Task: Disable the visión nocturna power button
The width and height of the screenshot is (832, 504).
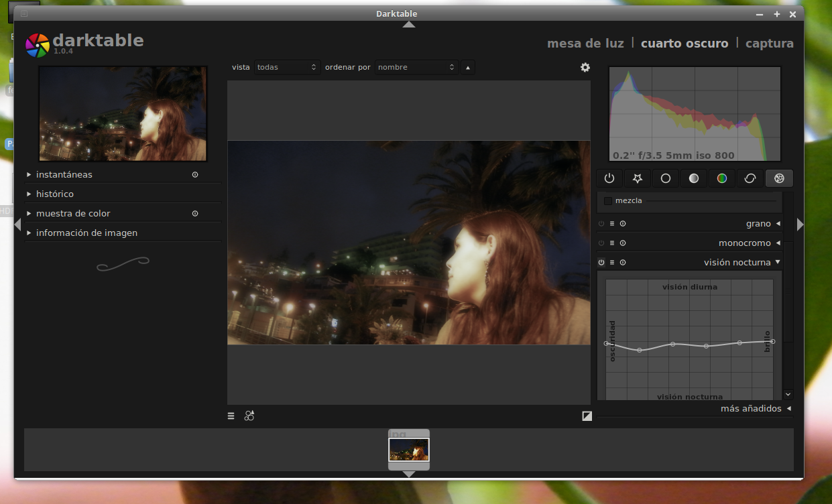Action: tap(601, 263)
